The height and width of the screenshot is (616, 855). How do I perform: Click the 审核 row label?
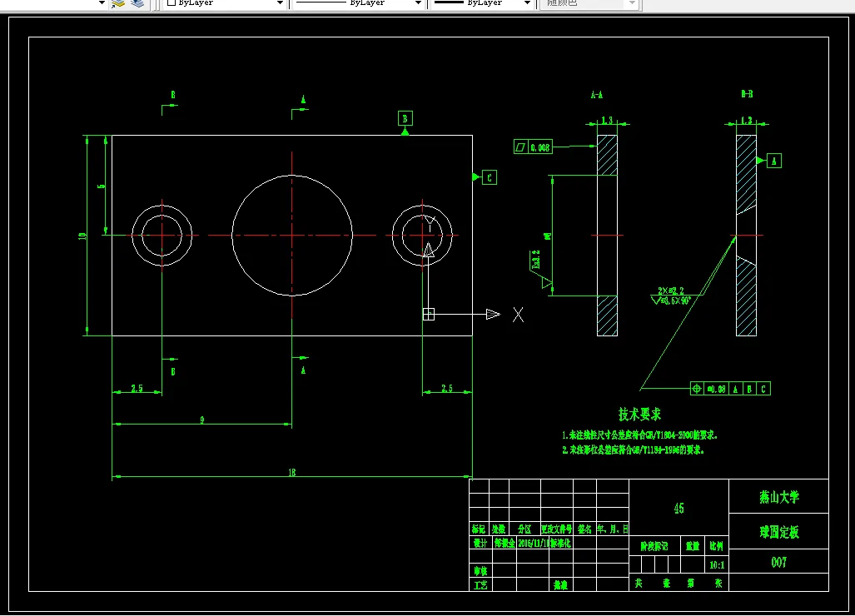pos(480,571)
